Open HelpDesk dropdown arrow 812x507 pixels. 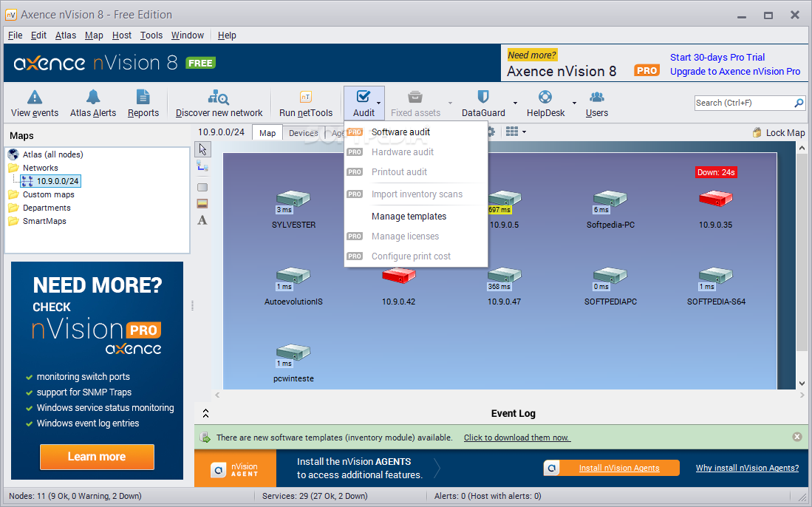574,103
